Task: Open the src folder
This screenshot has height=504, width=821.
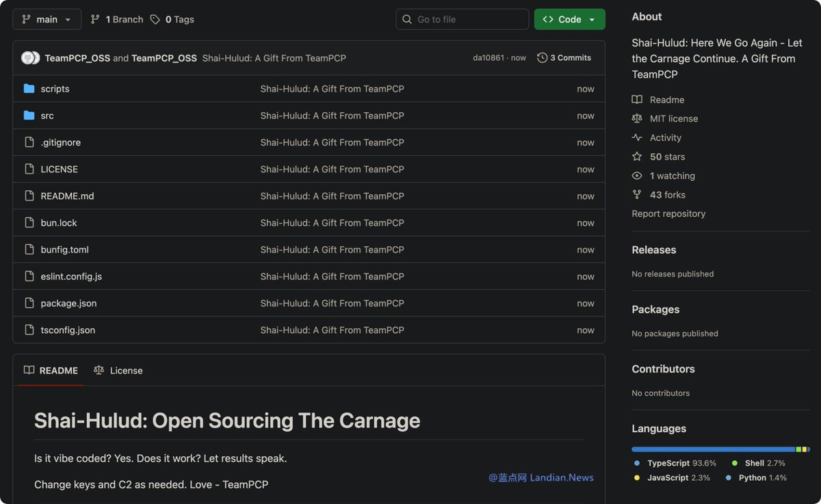Action: coord(47,116)
